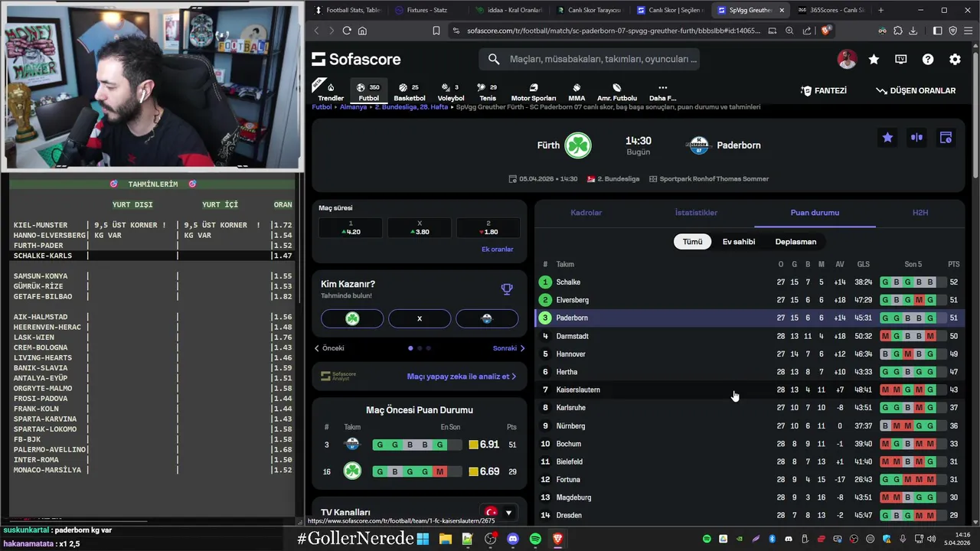
Task: Open the Daha Fazla sports menu
Action: (x=662, y=92)
